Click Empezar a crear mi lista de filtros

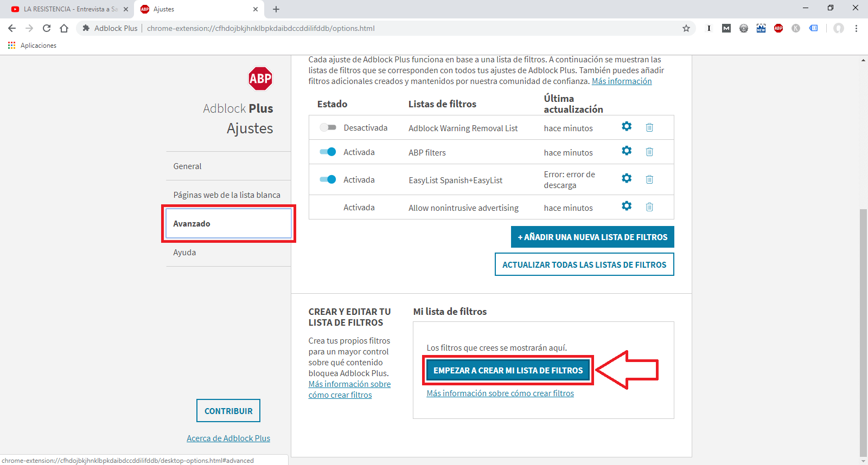point(508,370)
